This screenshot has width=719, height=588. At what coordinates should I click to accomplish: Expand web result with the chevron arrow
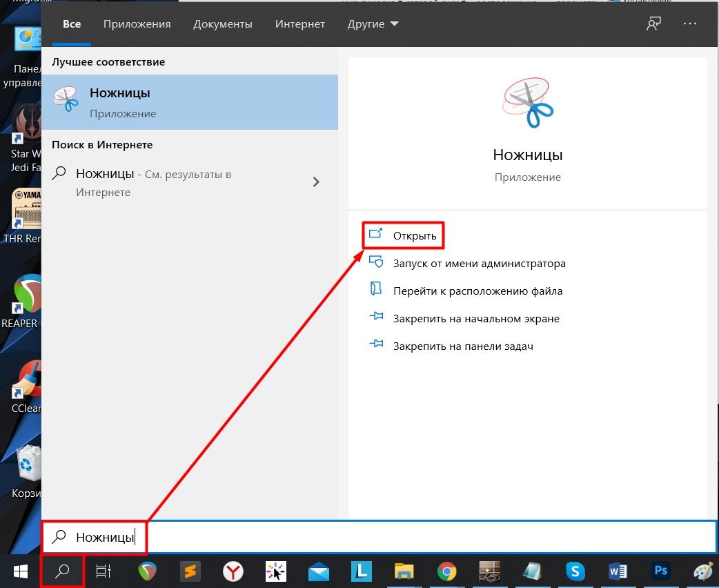click(x=316, y=182)
